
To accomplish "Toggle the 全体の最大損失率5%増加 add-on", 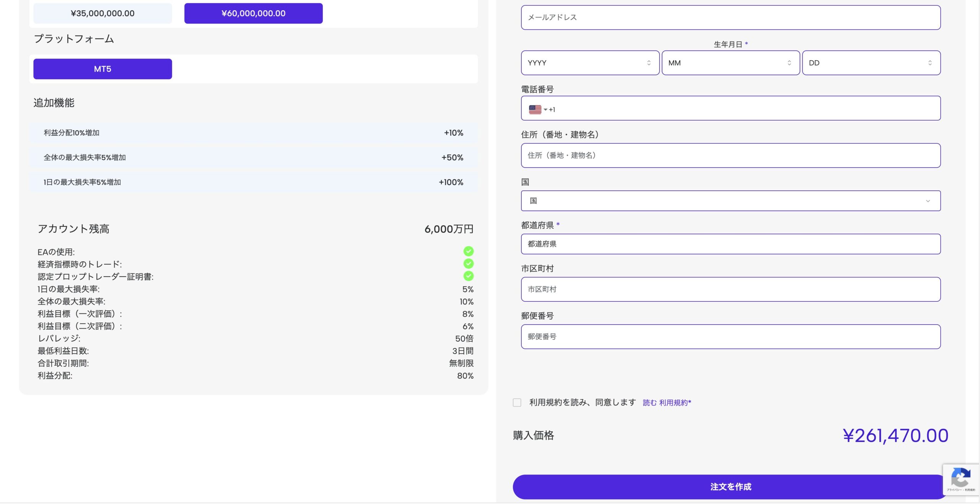I will point(253,157).
